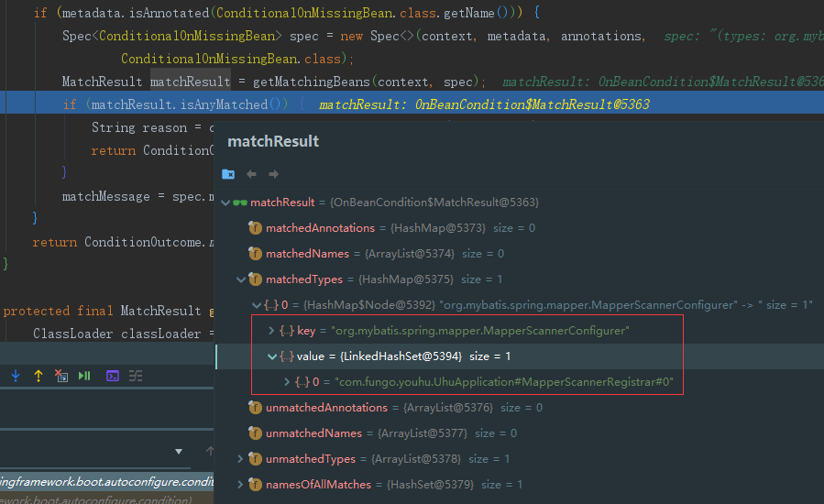Click the field icon of matchedNames
The width and height of the screenshot is (824, 504).
click(x=256, y=254)
